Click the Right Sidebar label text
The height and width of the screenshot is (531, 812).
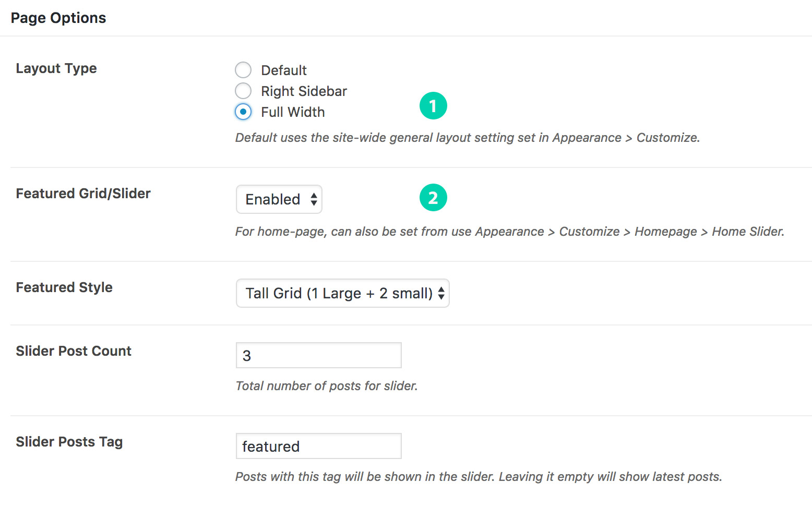tap(304, 91)
